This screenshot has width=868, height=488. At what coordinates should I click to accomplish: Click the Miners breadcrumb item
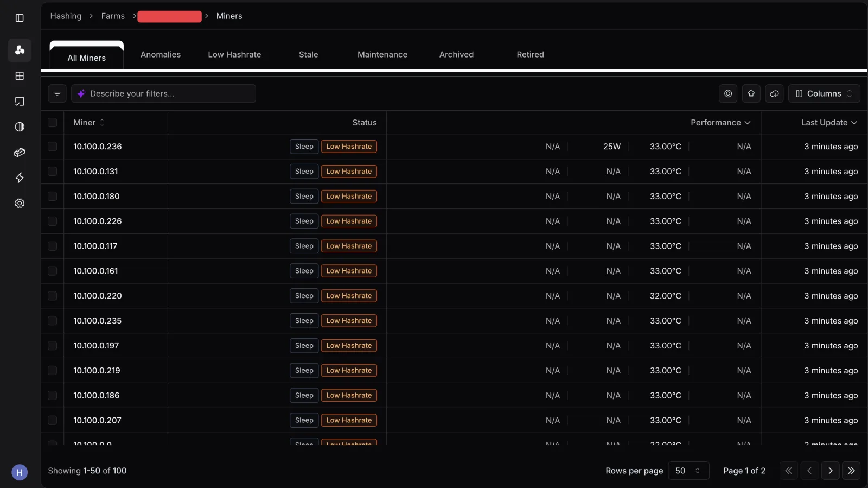pyautogui.click(x=229, y=16)
